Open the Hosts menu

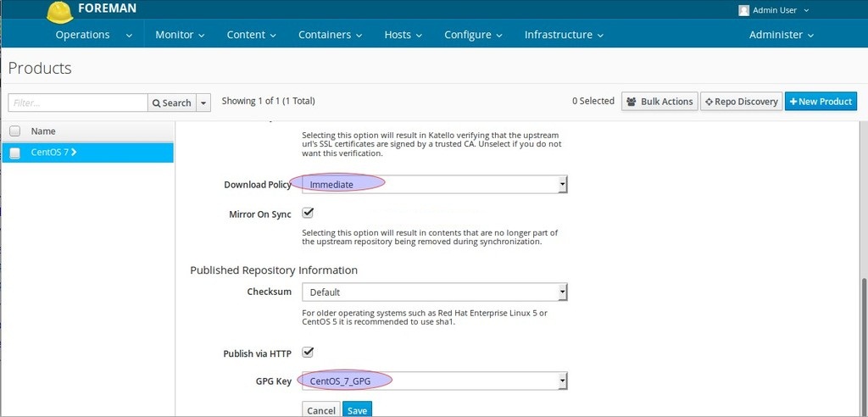pos(403,35)
